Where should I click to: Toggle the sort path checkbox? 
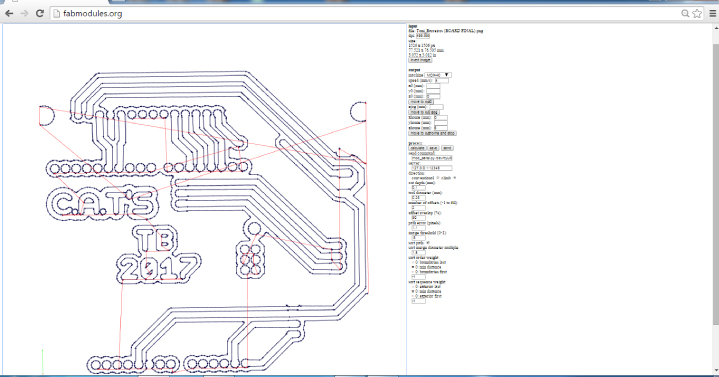(428, 243)
